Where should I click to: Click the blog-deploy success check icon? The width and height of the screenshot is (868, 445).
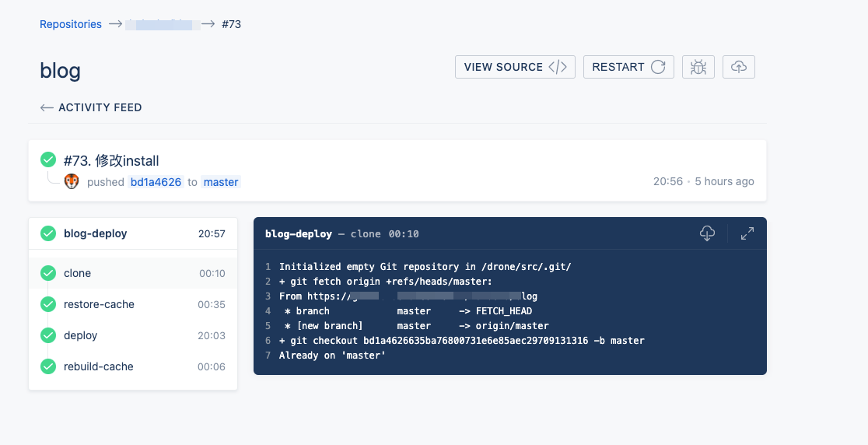click(48, 233)
